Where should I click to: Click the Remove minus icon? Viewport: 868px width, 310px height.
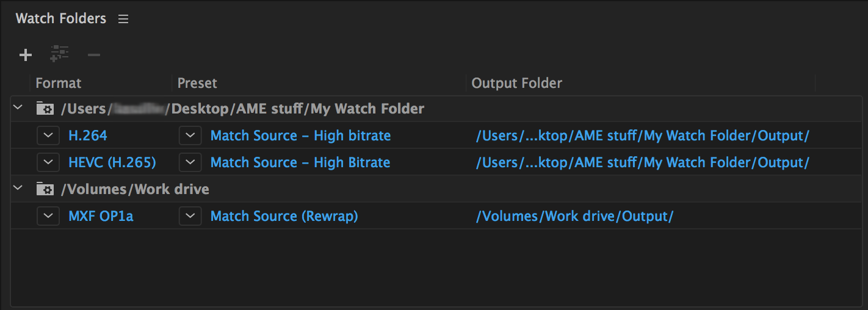click(x=93, y=56)
